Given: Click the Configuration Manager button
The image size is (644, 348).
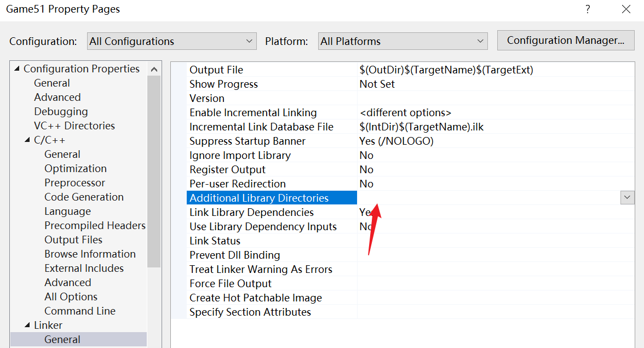Looking at the screenshot, I should click(x=565, y=41).
